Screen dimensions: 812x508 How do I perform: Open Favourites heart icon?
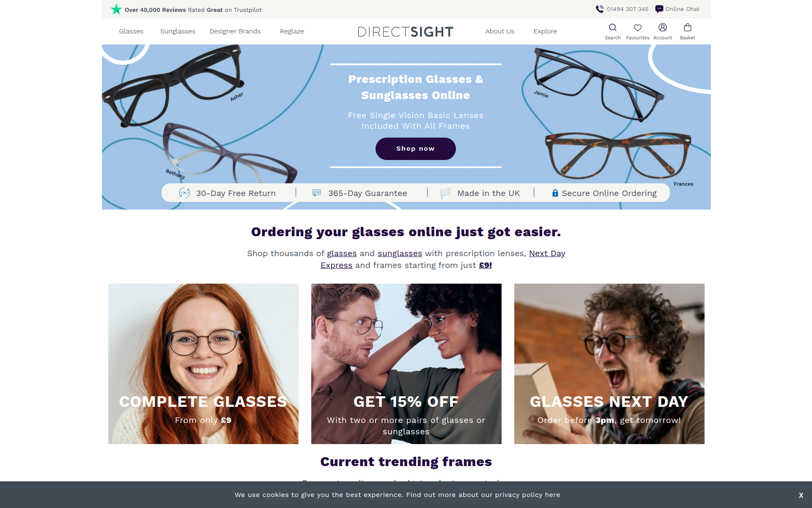[637, 28]
